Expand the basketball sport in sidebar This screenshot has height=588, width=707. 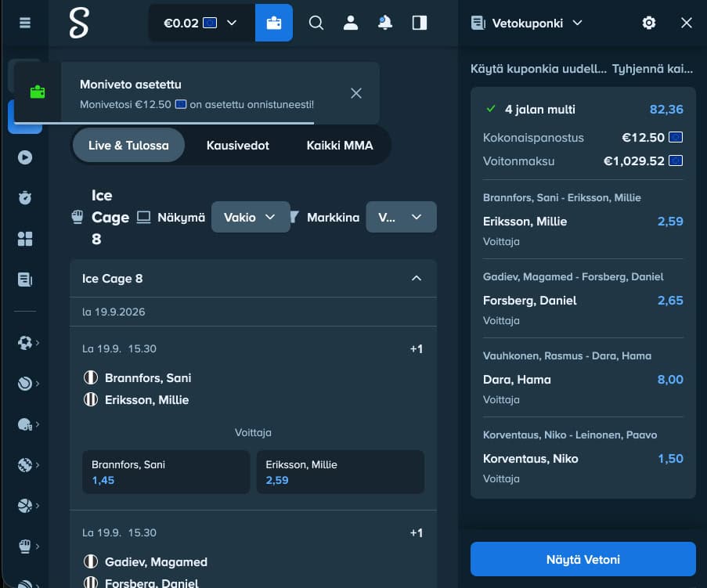[28, 506]
